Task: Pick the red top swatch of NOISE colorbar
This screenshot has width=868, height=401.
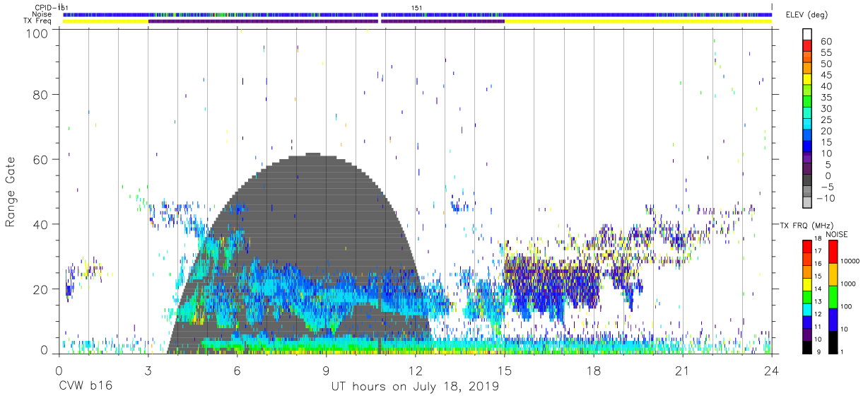Action: 833,251
